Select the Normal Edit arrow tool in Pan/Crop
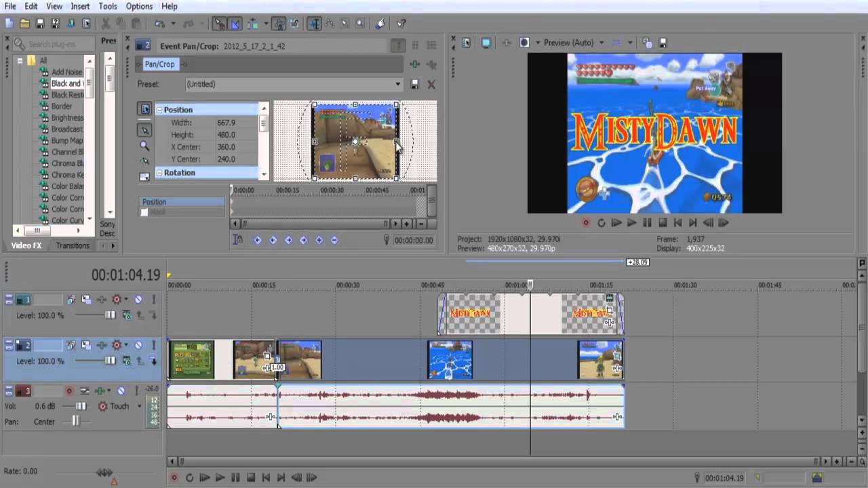The height and width of the screenshot is (488, 868). click(x=144, y=129)
